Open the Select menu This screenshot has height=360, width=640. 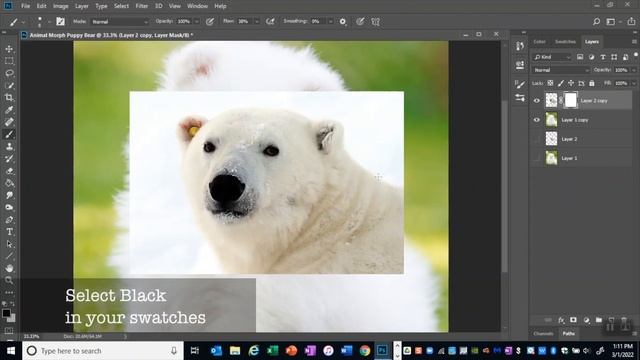click(x=121, y=6)
